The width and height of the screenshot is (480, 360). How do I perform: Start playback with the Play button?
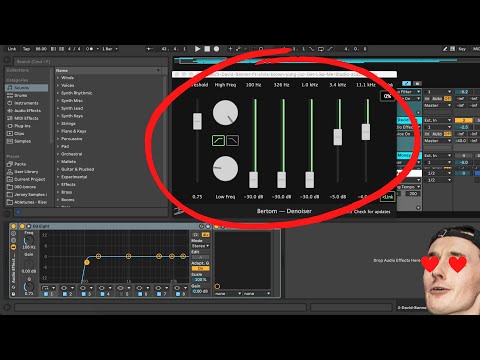(197, 49)
